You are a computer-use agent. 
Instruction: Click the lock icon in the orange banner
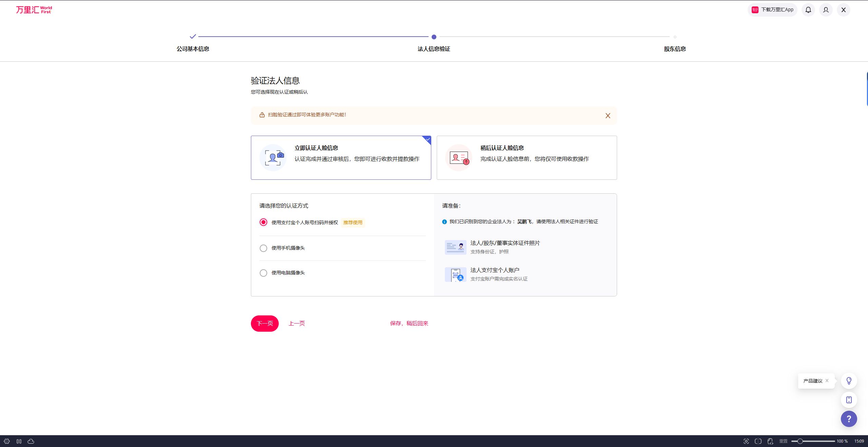point(262,115)
